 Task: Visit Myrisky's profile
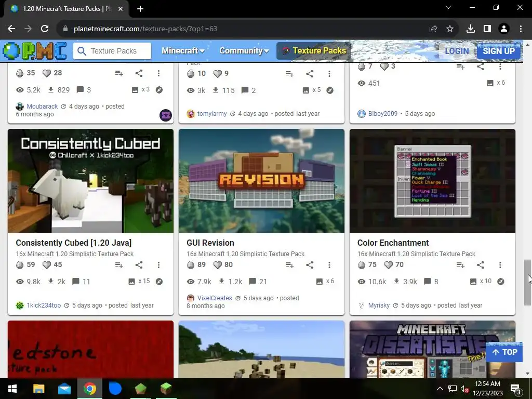379,305
